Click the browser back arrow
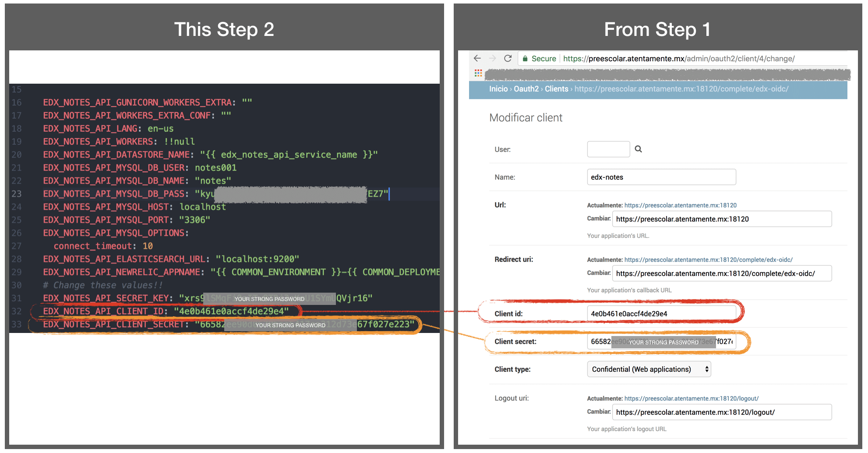The image size is (868, 453). tap(477, 58)
